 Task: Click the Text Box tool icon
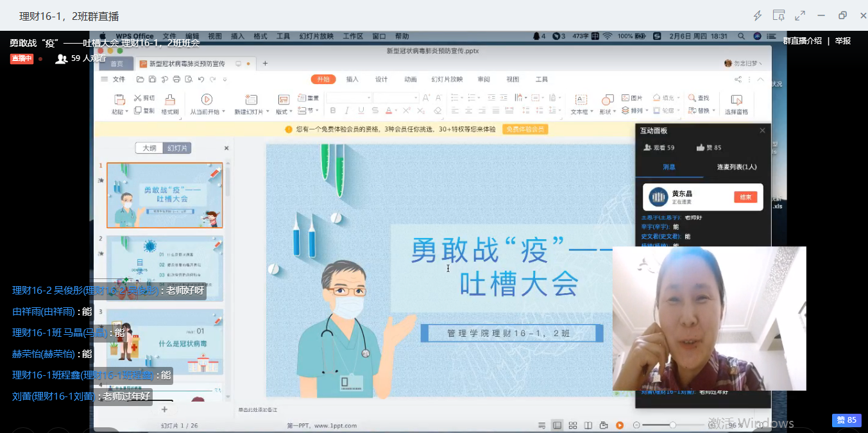pos(581,100)
